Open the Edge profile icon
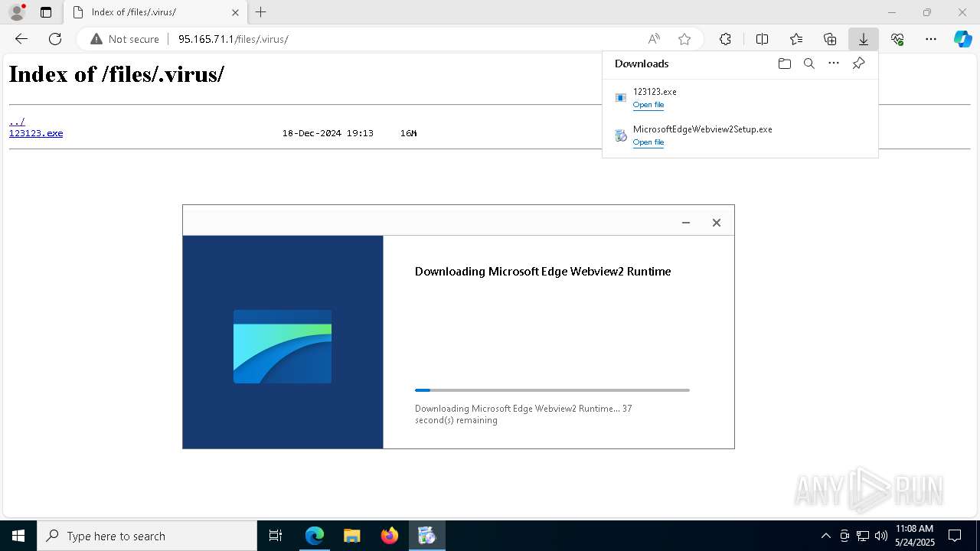The image size is (980, 551). pyautogui.click(x=16, y=12)
